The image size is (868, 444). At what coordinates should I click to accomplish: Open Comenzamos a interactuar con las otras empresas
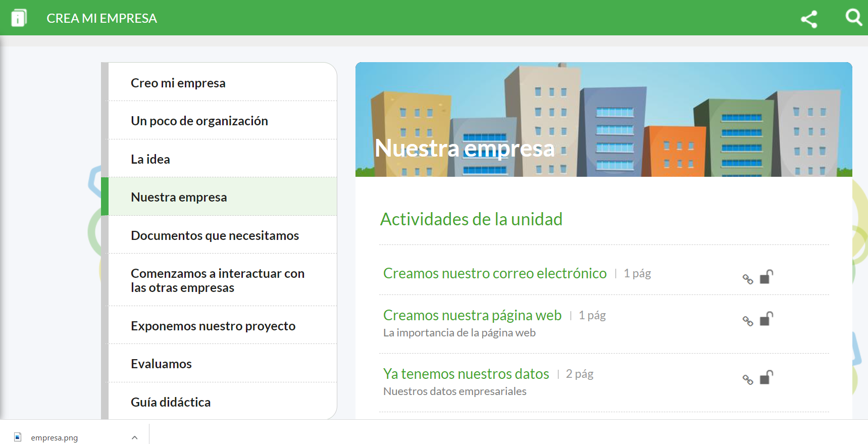pos(222,280)
